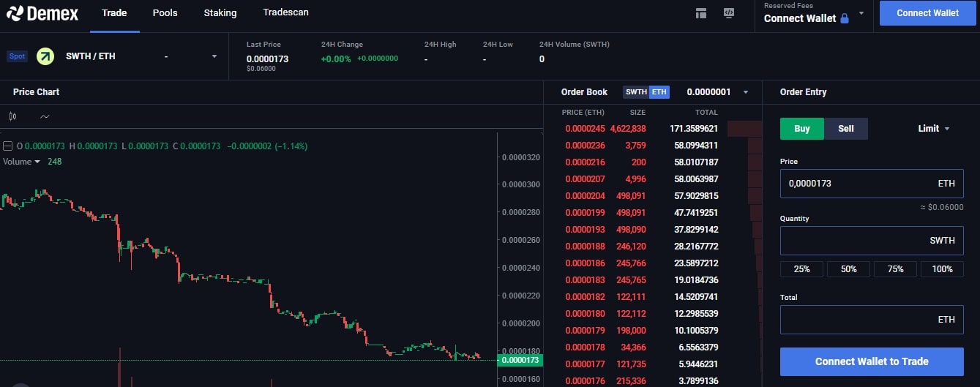
Task: Select the Sell side toggle
Action: tap(846, 129)
